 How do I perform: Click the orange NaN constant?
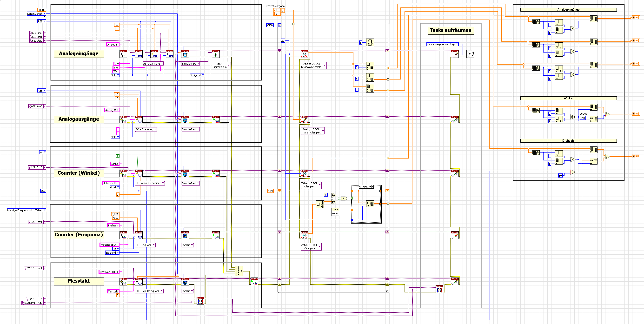[x=270, y=191]
